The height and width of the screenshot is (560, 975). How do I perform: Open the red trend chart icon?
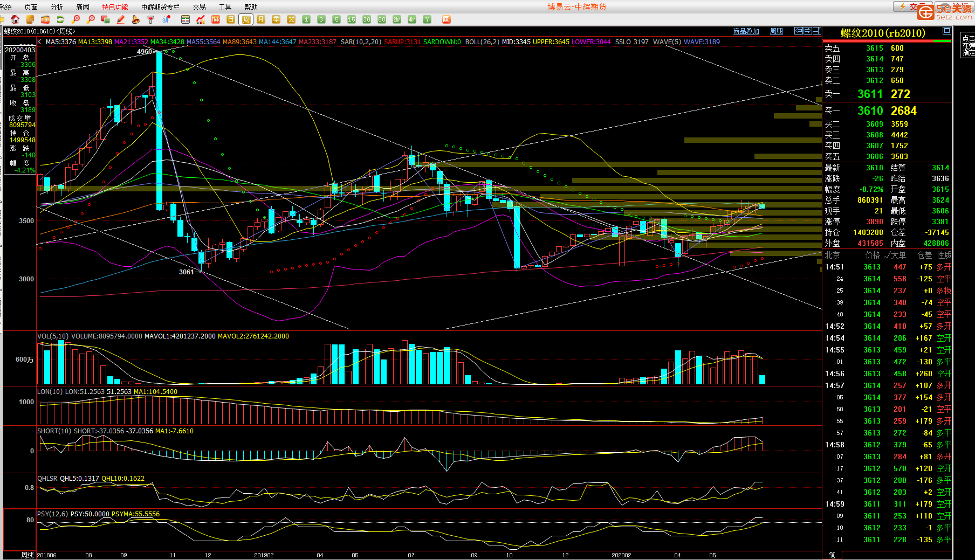(201, 19)
